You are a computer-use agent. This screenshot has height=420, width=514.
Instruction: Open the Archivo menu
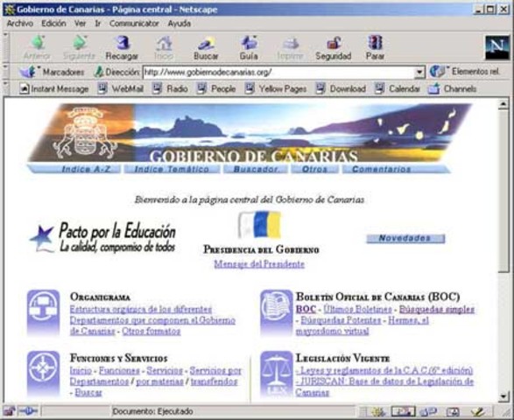coord(20,24)
